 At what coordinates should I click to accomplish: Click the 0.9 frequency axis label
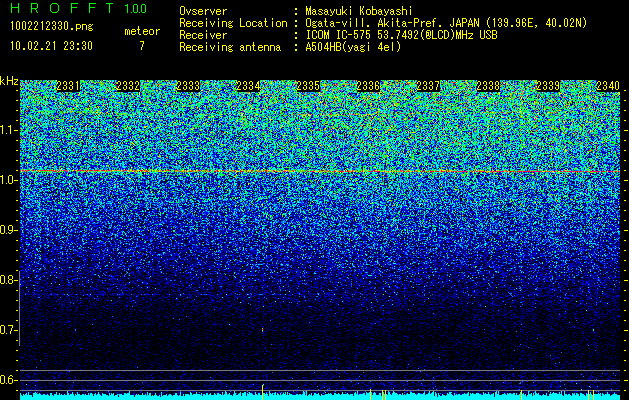tap(8, 230)
